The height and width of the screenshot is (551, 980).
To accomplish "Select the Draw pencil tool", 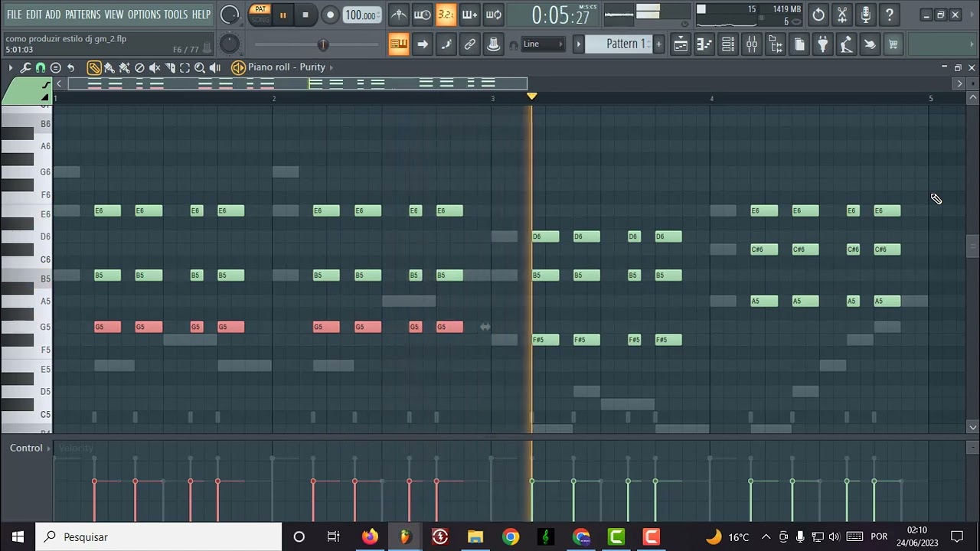I will 93,68.
